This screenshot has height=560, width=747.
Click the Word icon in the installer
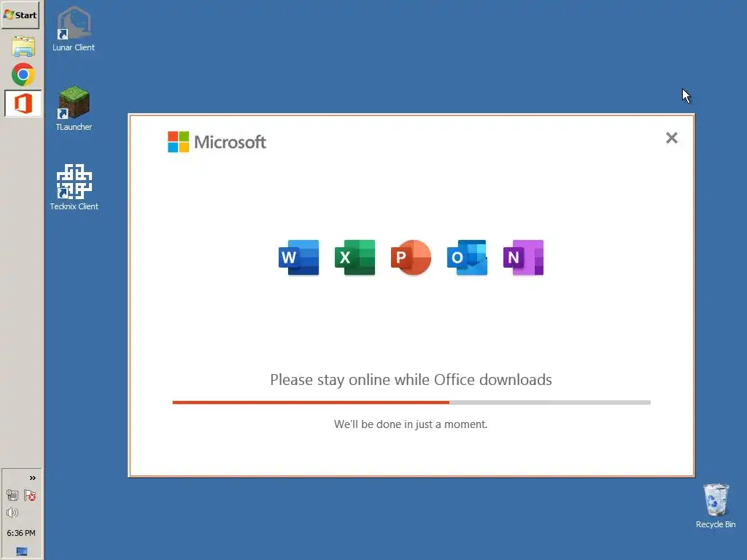pos(298,257)
